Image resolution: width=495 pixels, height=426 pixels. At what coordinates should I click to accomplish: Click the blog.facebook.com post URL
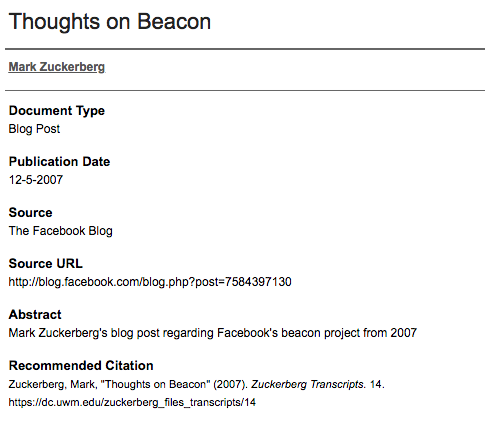(x=150, y=282)
